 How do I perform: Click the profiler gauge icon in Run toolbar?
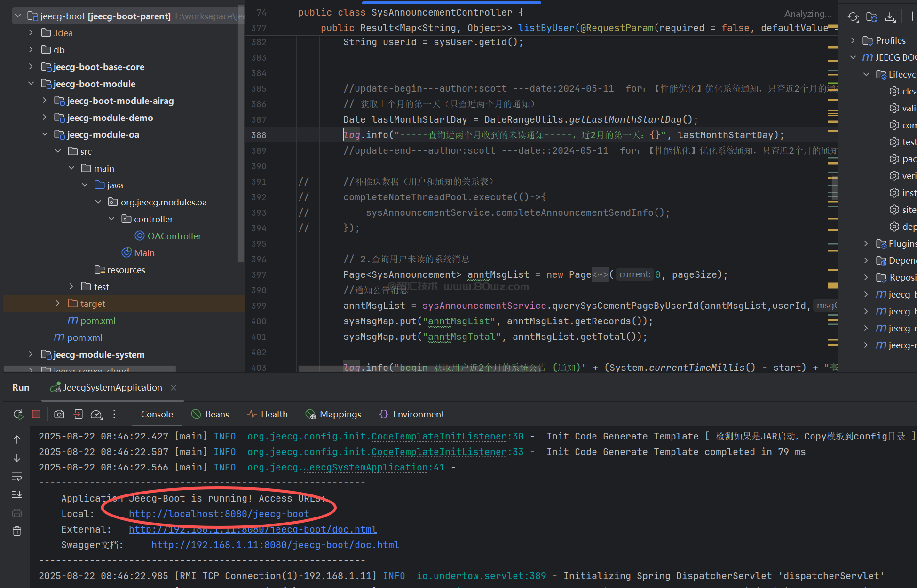tap(96, 414)
